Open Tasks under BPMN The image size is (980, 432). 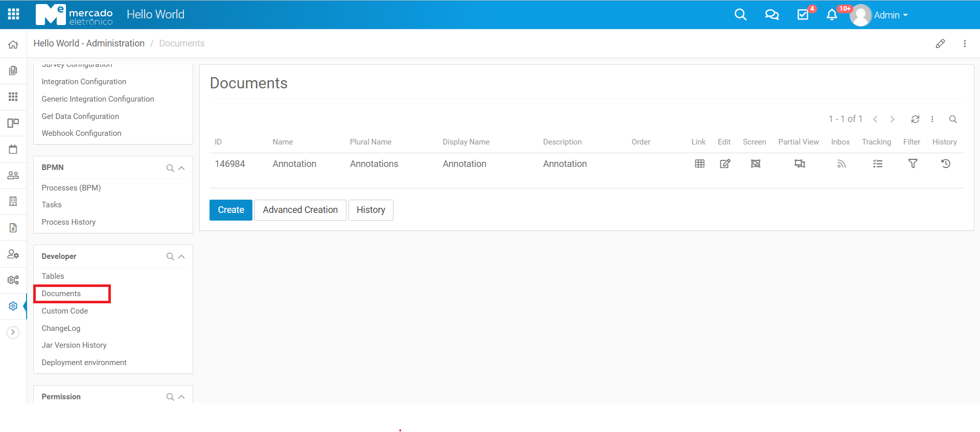(x=52, y=205)
